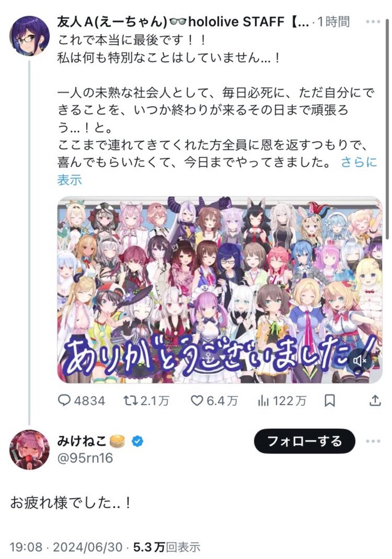The height and width of the screenshot is (559, 392).
Task: Expand post text via さらに表示
Action: pos(217,171)
